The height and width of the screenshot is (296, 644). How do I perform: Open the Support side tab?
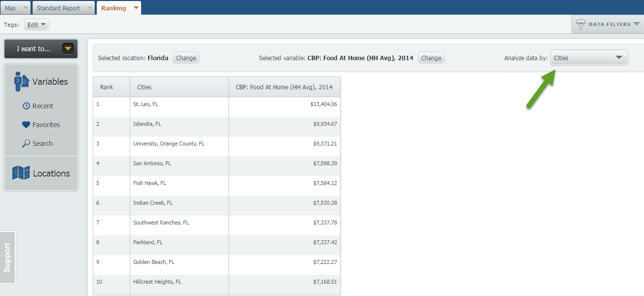pyautogui.click(x=7, y=258)
